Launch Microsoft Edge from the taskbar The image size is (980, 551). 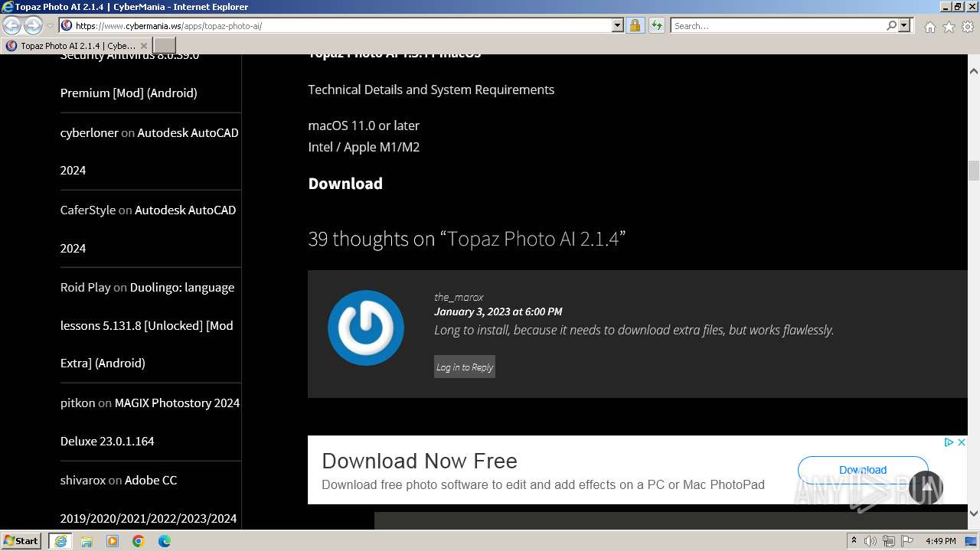(165, 541)
